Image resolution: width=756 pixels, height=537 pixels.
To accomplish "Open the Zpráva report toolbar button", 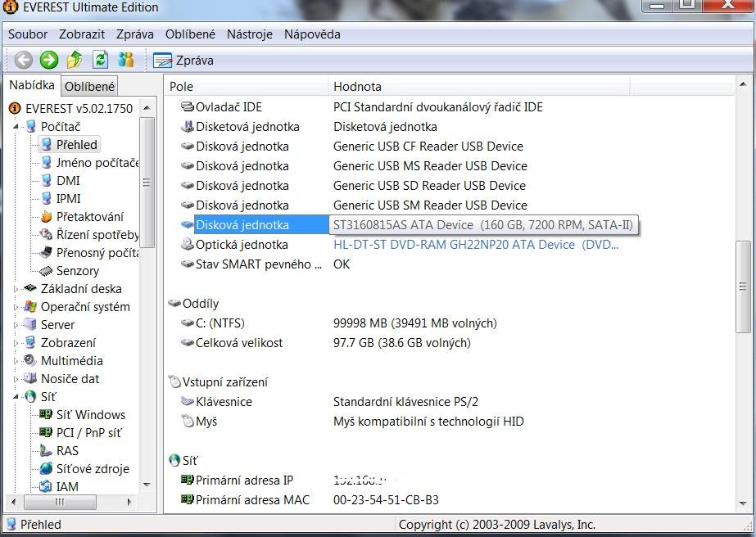I will 183,61.
